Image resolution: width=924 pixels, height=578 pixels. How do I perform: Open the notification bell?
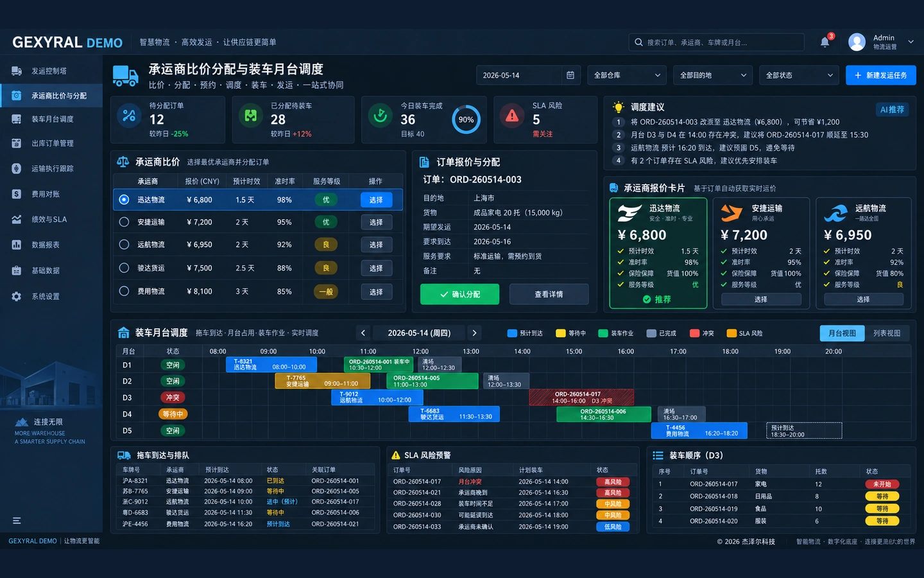(x=825, y=42)
